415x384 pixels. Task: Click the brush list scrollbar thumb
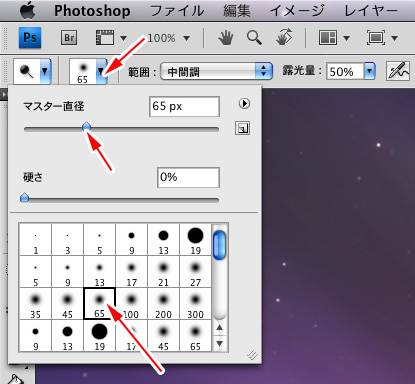(219, 245)
